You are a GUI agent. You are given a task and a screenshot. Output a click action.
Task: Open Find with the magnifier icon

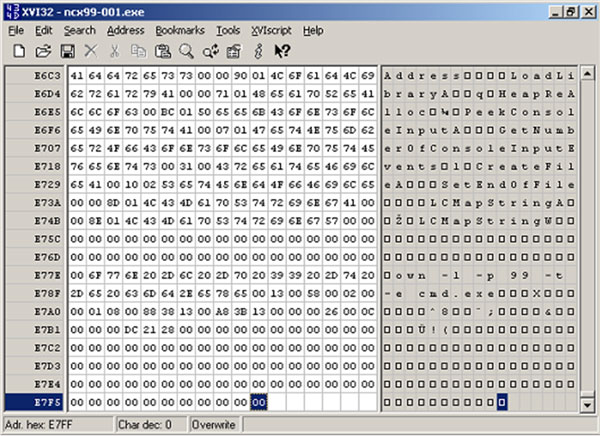coord(186,50)
